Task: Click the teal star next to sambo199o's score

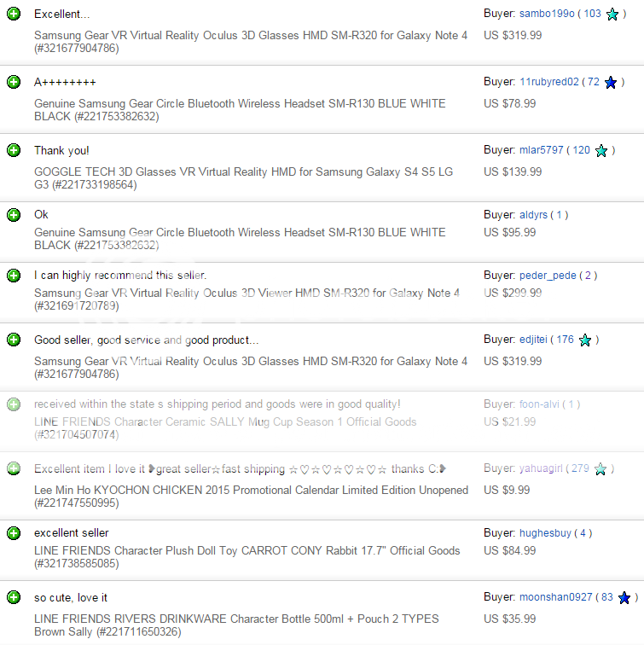Action: [x=612, y=15]
